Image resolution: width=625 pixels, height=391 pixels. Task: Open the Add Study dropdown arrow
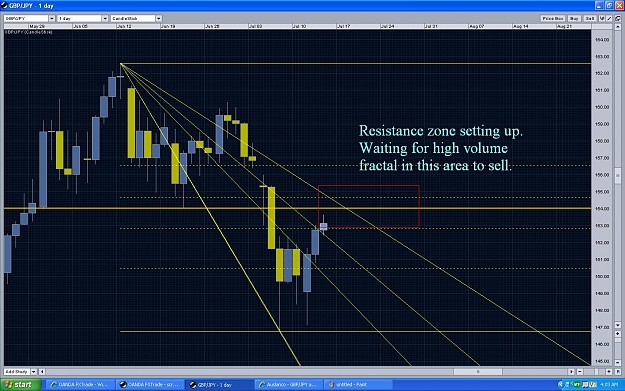[x=34, y=371]
